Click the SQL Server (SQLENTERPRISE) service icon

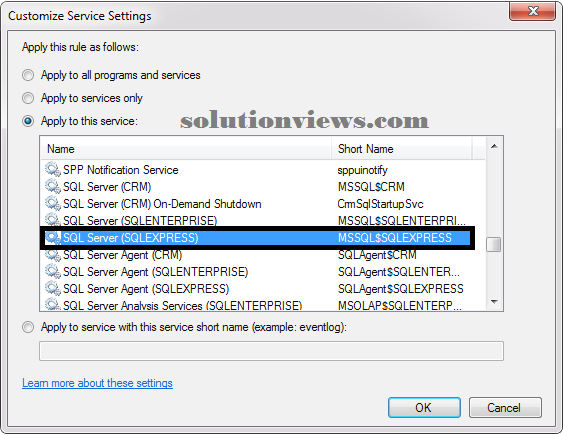click(x=52, y=220)
